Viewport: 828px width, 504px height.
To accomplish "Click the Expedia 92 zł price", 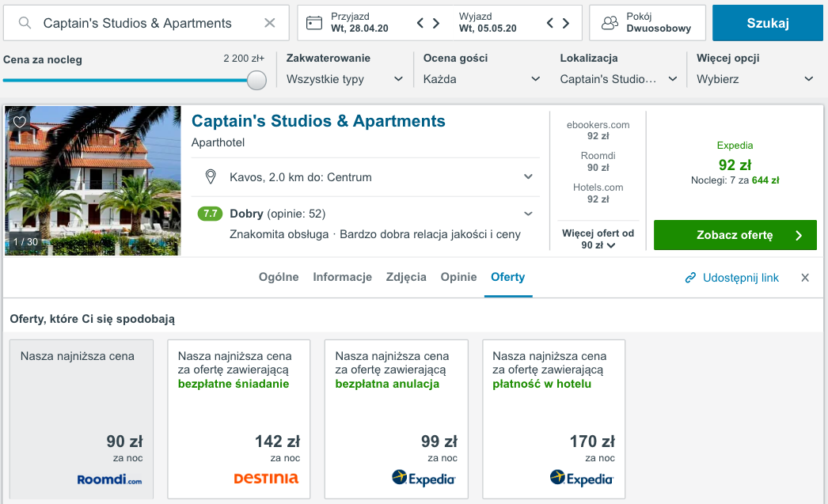I will point(735,165).
